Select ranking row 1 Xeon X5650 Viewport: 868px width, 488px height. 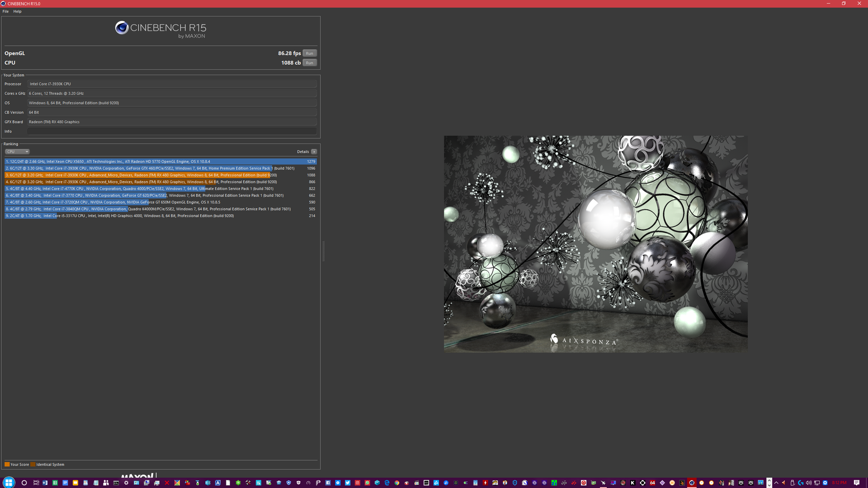pos(160,161)
